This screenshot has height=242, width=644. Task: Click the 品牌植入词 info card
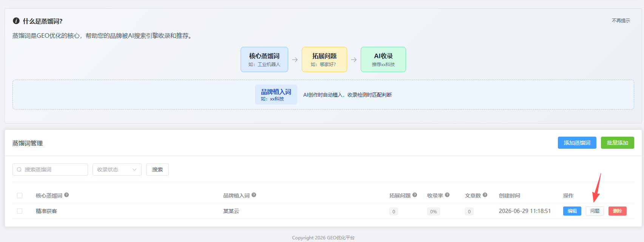tap(276, 94)
